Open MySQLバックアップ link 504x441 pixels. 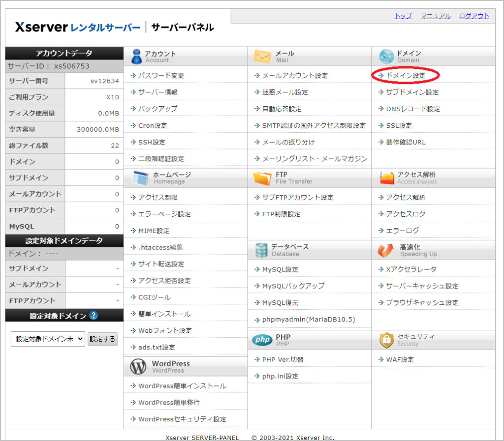(293, 286)
